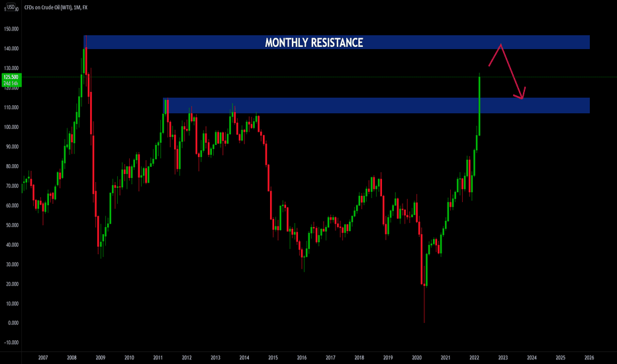Click the 2022 year on time axis
Image resolution: width=617 pixels, height=364 pixels.
474,357
